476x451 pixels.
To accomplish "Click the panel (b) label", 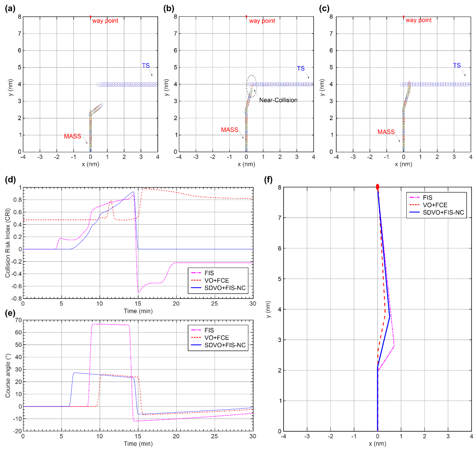I will point(169,9).
